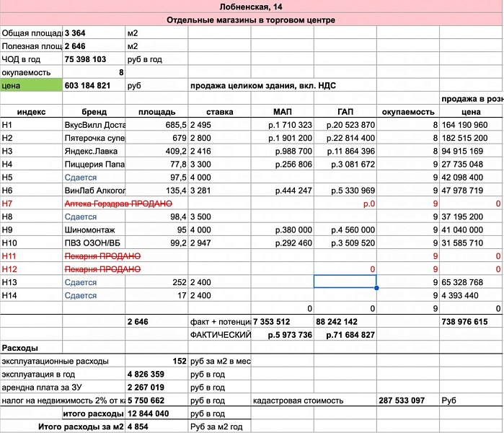Click the "Расходы" section heading

tap(20, 348)
